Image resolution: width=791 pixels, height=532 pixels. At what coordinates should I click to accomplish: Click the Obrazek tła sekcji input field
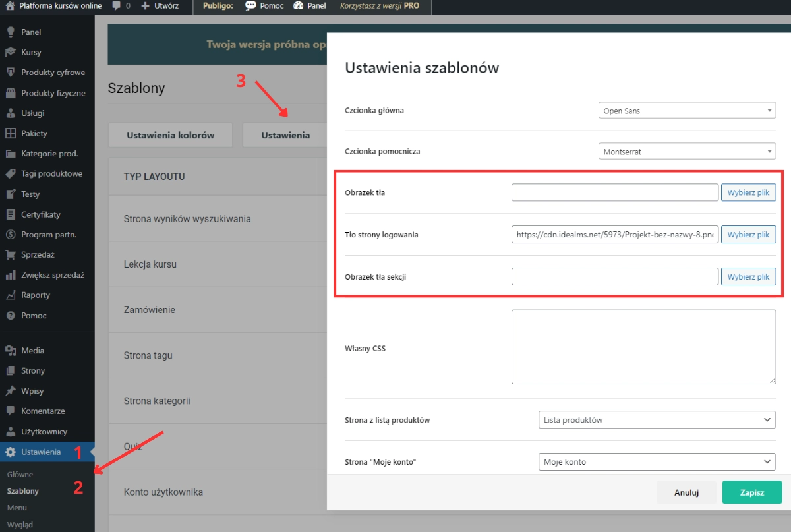point(615,277)
